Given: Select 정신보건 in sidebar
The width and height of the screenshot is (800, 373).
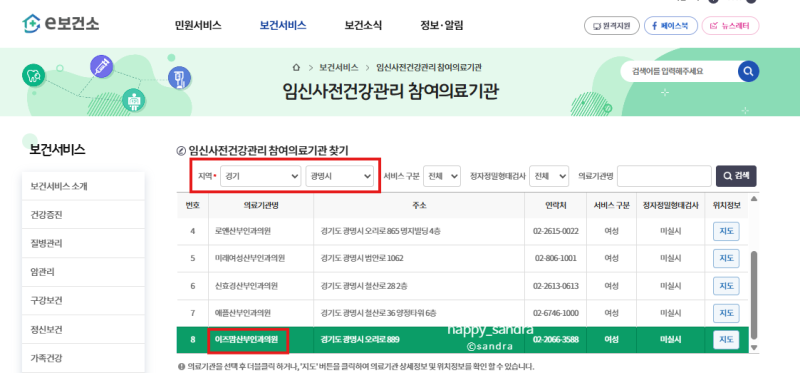Looking at the screenshot, I should click(x=84, y=329).
